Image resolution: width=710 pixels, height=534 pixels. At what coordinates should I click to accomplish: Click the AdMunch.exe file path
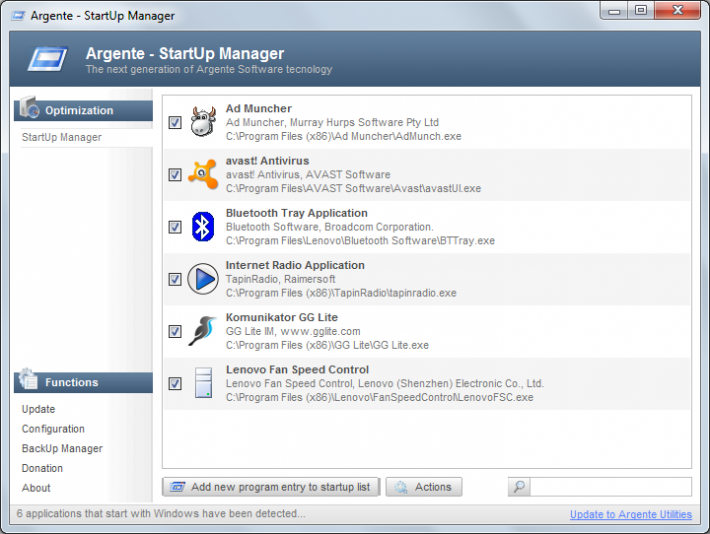click(x=344, y=136)
